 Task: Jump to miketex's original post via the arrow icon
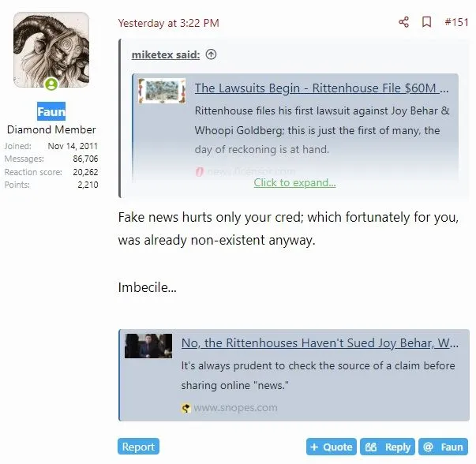211,54
